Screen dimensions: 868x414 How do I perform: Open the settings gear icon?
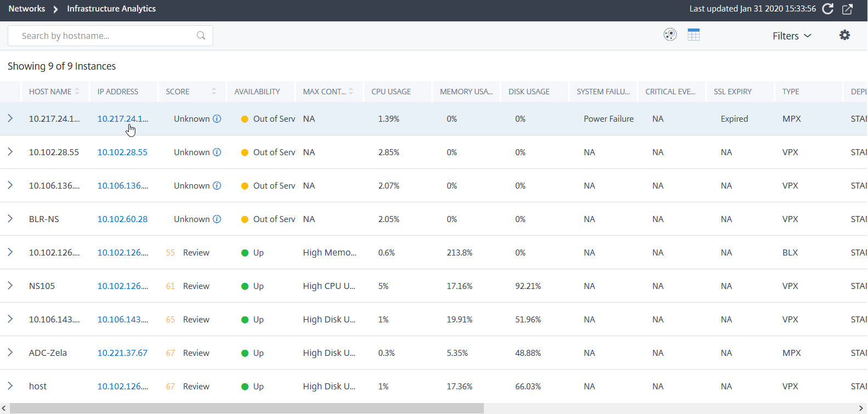(845, 35)
